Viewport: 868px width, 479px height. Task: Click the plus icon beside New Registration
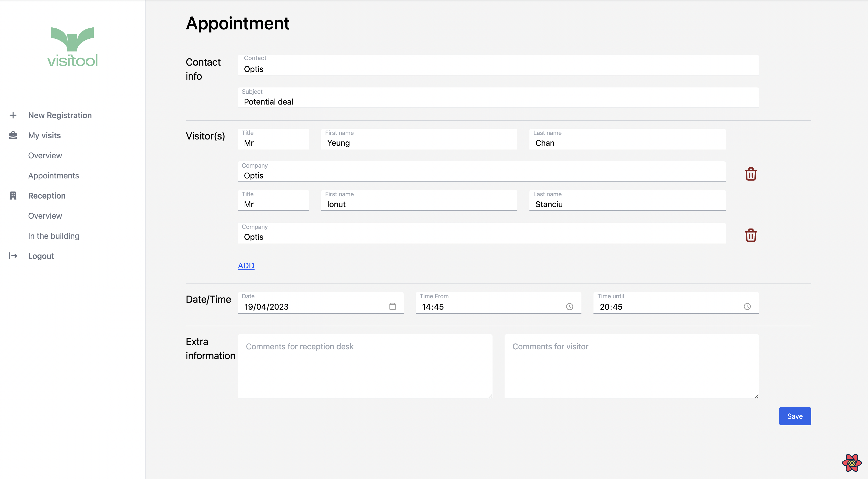(13, 115)
